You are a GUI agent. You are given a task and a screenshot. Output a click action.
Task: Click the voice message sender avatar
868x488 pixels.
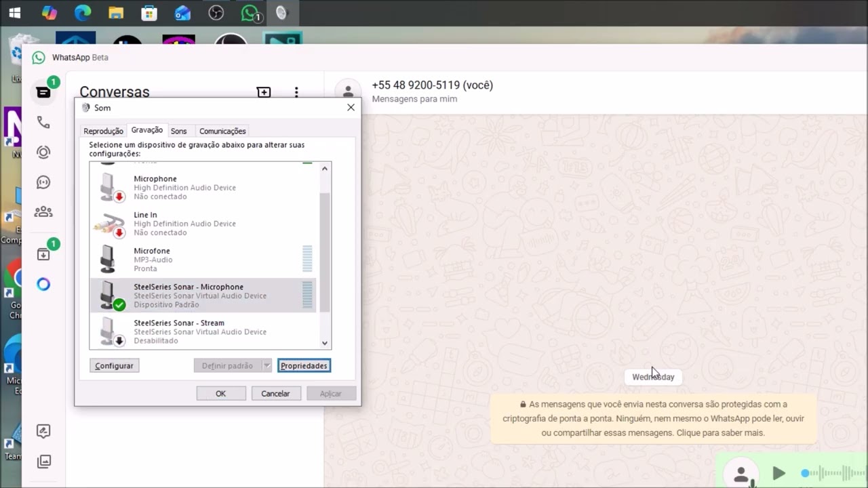click(x=741, y=473)
